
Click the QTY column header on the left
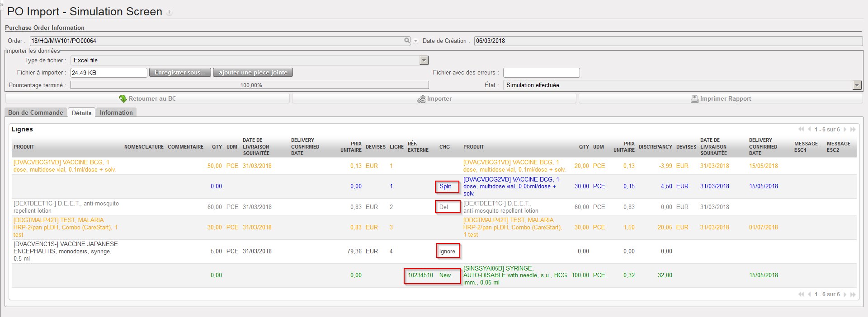pos(217,147)
